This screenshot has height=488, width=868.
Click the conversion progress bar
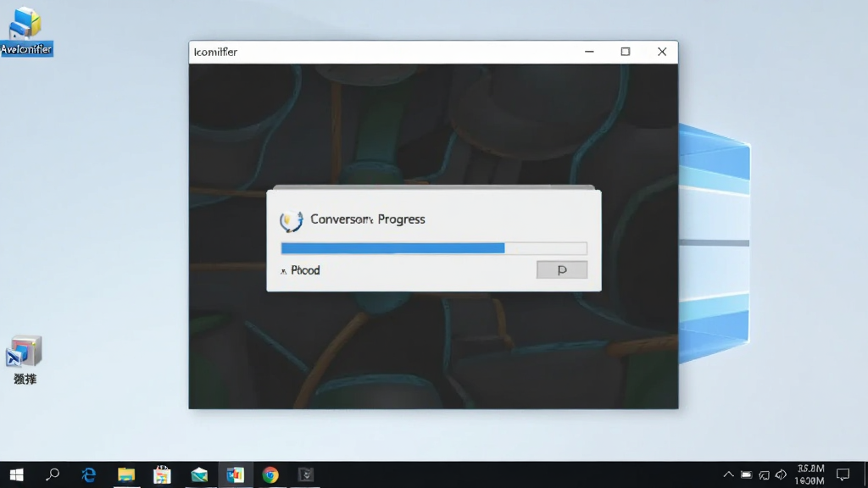434,248
